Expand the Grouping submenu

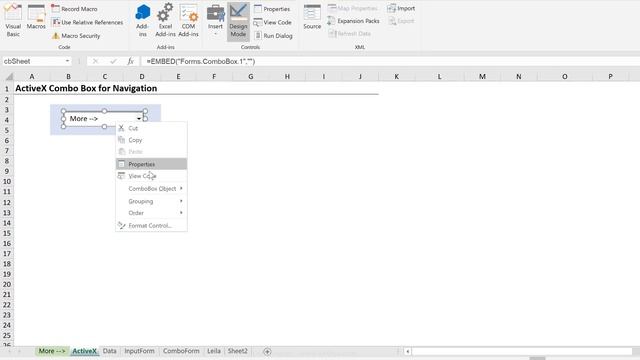point(151,201)
